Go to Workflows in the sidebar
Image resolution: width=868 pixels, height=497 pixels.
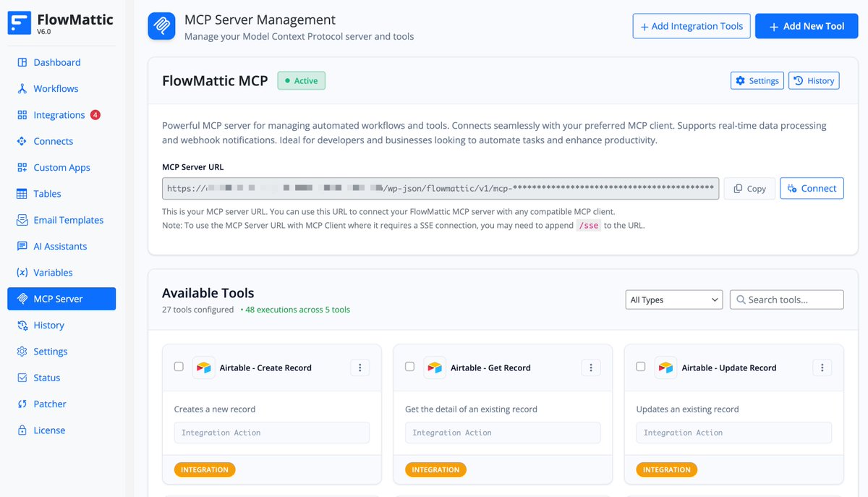(61, 88)
